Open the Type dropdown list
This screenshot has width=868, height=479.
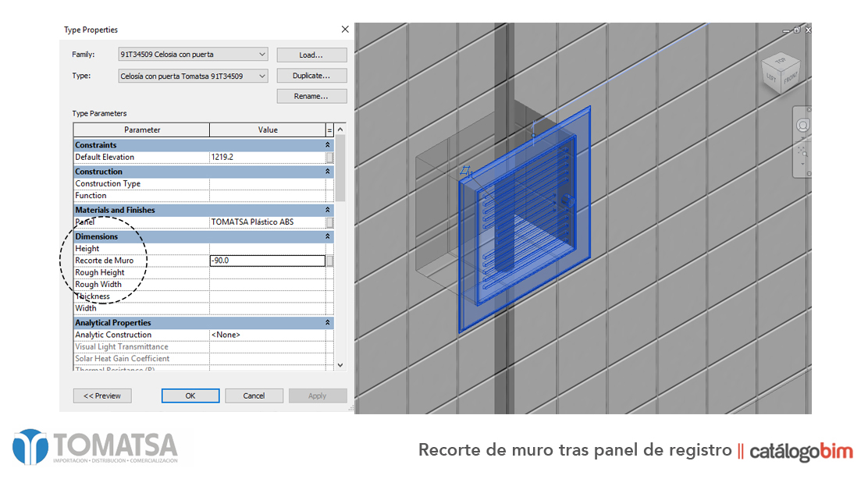(261, 76)
